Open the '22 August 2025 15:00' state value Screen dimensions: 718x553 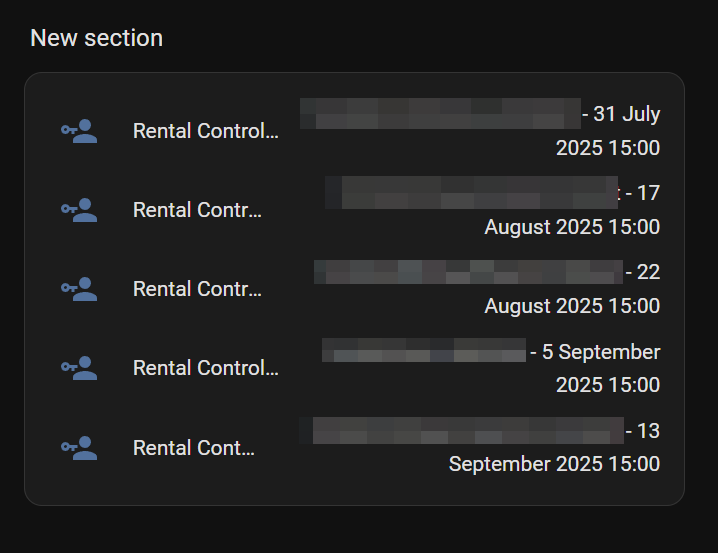pyautogui.click(x=572, y=306)
